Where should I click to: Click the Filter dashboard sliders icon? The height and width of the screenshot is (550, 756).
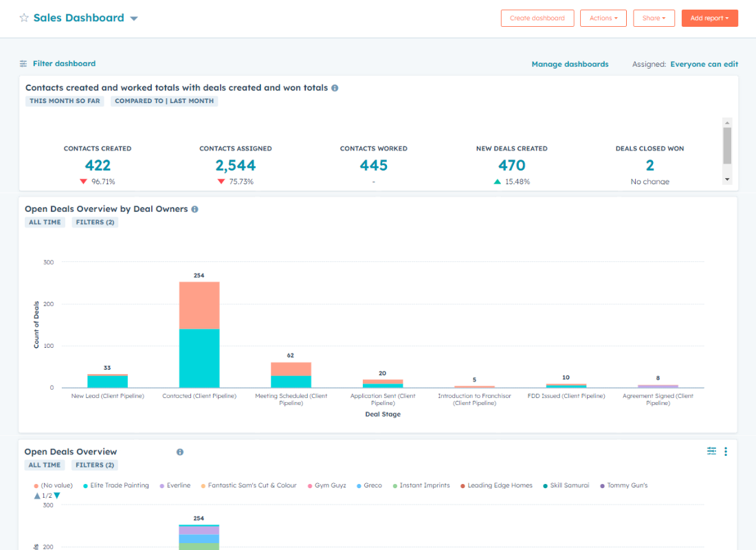click(25, 63)
